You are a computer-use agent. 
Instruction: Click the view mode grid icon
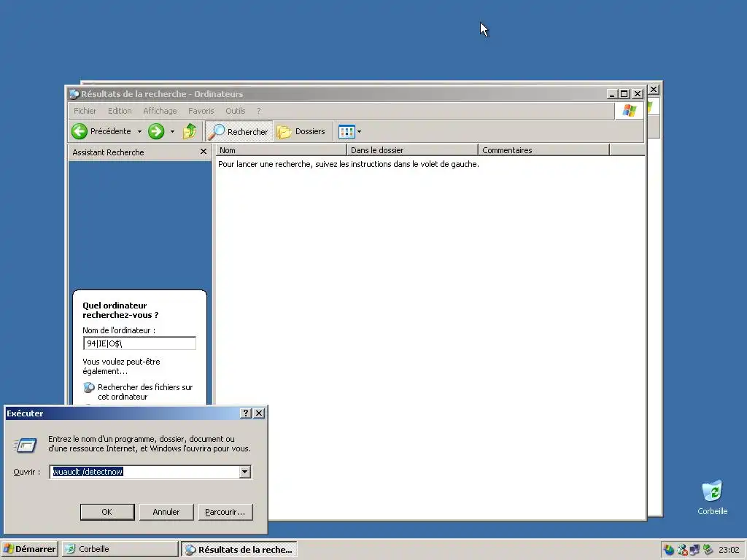[x=347, y=131]
